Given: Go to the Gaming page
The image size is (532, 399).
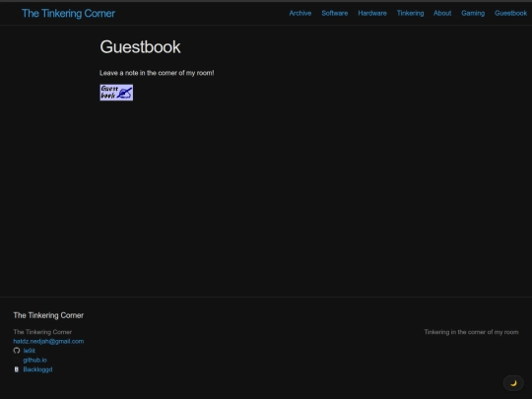Looking at the screenshot, I should 473,13.
